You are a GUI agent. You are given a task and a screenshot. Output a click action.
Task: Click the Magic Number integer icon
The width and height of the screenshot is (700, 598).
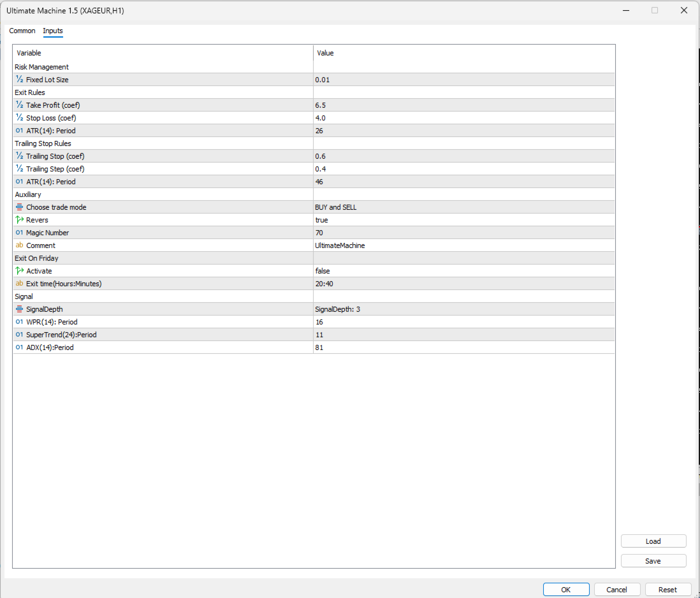pyautogui.click(x=19, y=233)
